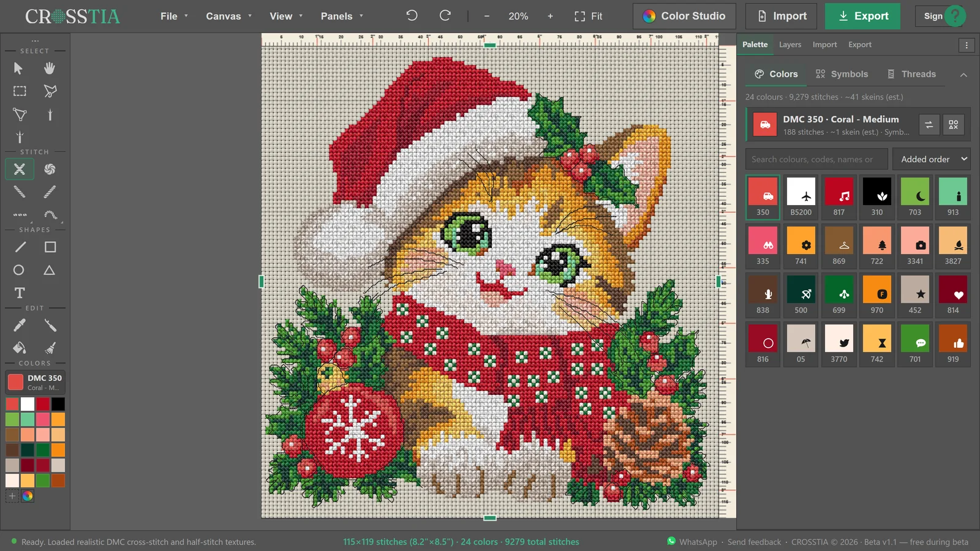Pick the eyedropper tool

pyautogui.click(x=20, y=325)
